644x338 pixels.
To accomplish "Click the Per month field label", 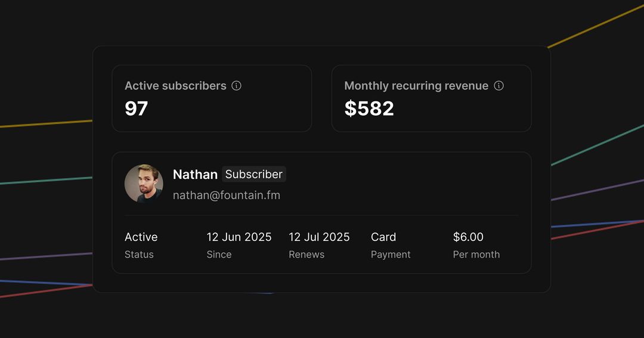I will coord(476,255).
